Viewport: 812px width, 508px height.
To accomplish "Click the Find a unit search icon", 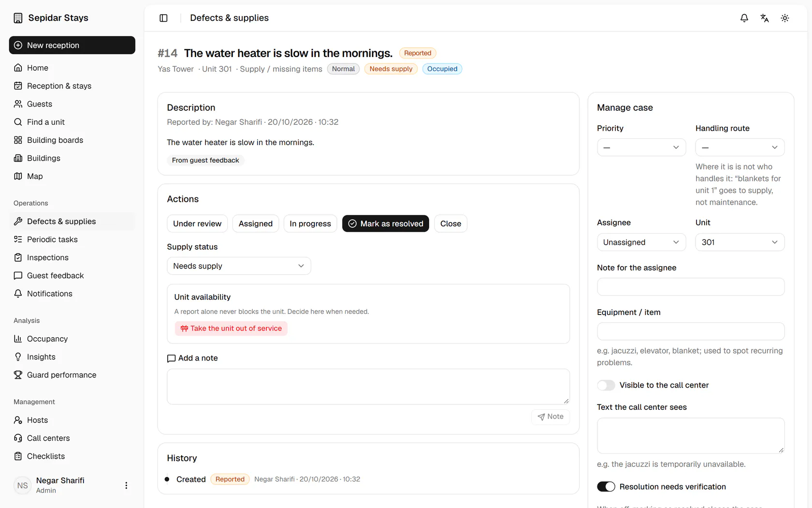I will pos(18,122).
